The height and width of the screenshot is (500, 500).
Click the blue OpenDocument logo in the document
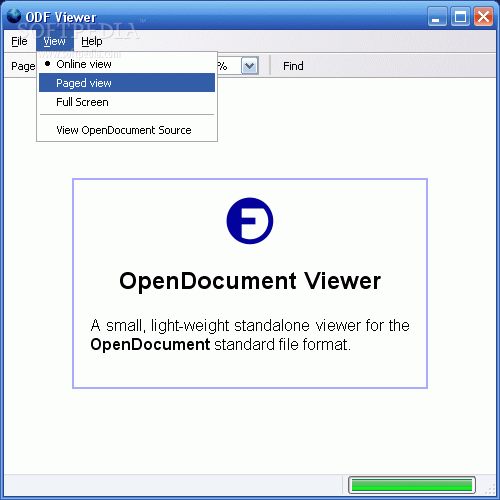[x=250, y=221]
